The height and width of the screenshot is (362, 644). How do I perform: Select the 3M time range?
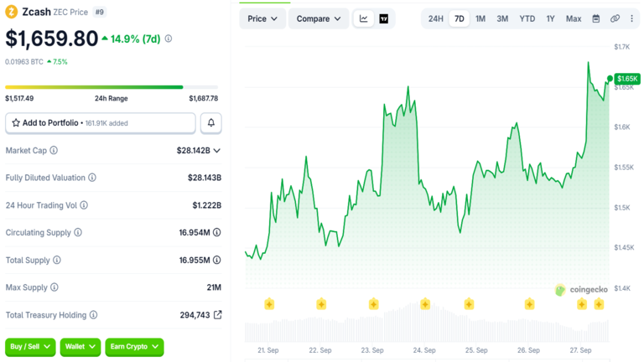coord(502,19)
